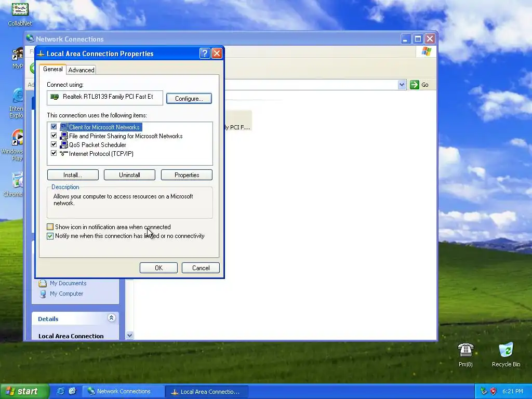Click OK to confirm connection properties
532x399 pixels.
pos(158,268)
